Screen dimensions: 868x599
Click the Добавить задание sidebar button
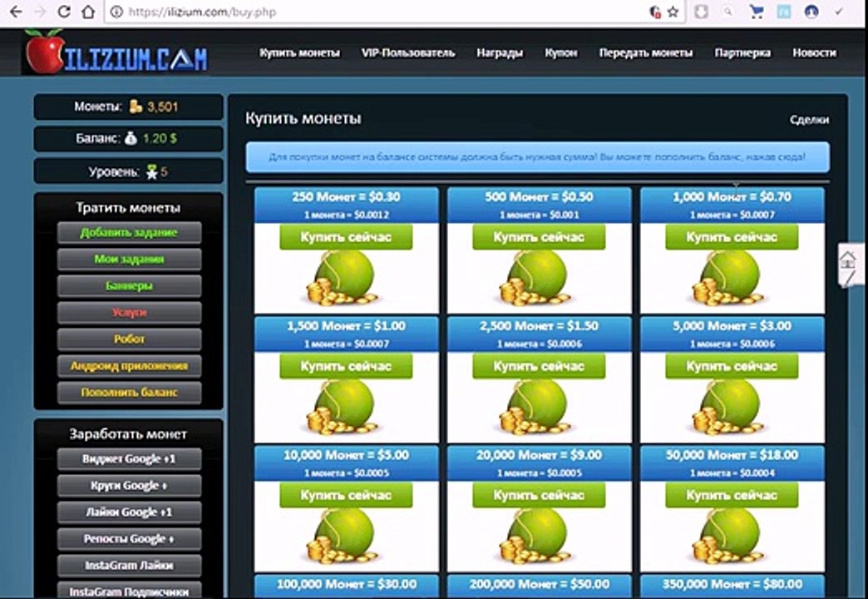pyautogui.click(x=129, y=233)
